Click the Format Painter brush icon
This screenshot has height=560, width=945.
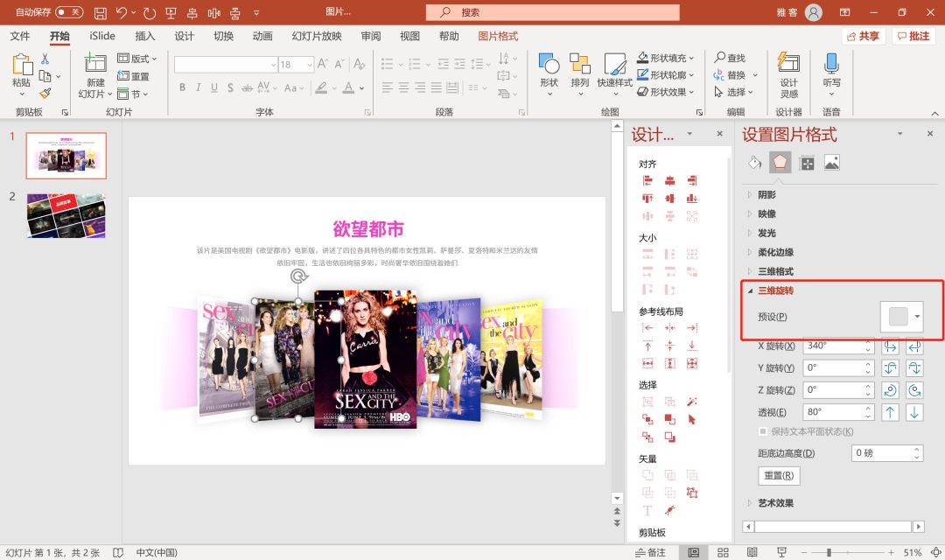click(x=45, y=93)
